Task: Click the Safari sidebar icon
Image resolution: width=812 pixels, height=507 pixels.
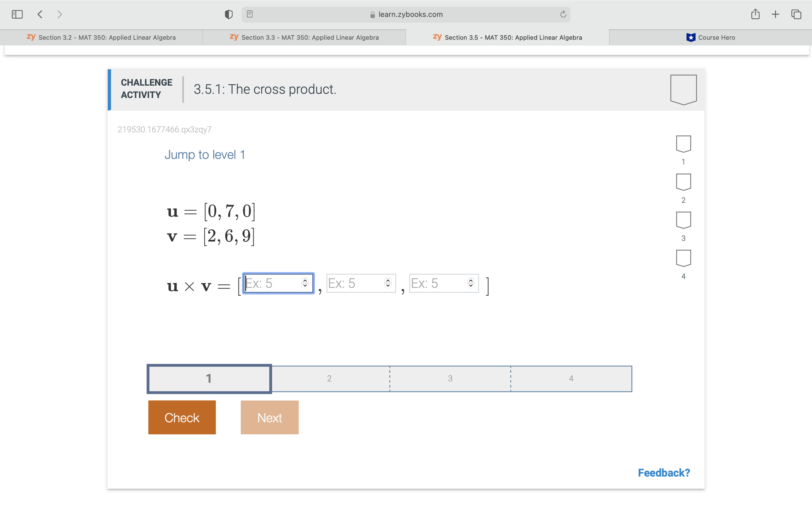Action: coord(17,14)
